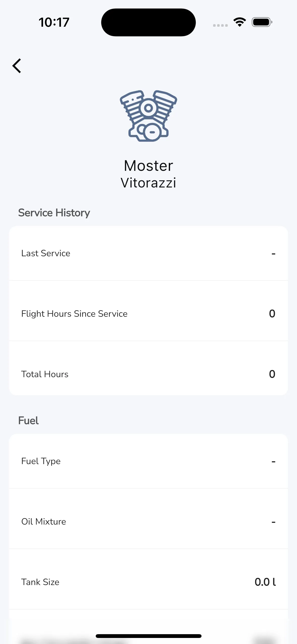
Task: Tap the 10:17 clock in status bar
Action: [54, 22]
